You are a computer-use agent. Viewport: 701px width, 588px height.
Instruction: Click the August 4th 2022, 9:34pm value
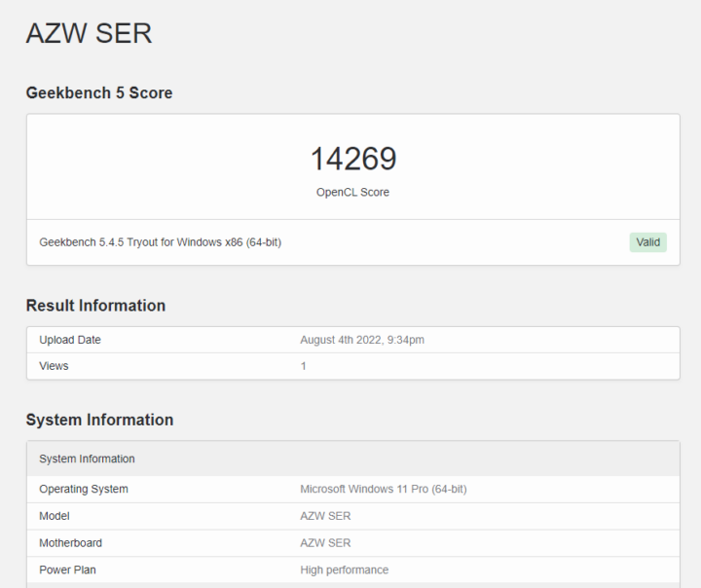362,340
